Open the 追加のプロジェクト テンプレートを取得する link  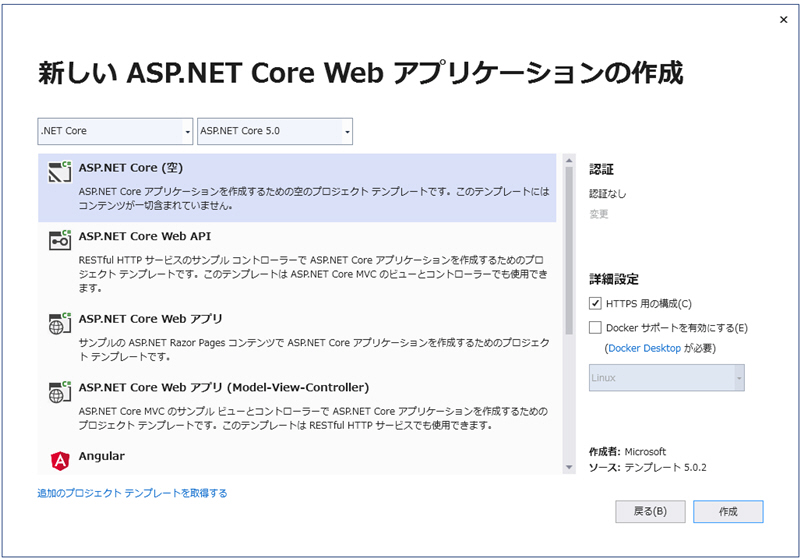pyautogui.click(x=132, y=493)
